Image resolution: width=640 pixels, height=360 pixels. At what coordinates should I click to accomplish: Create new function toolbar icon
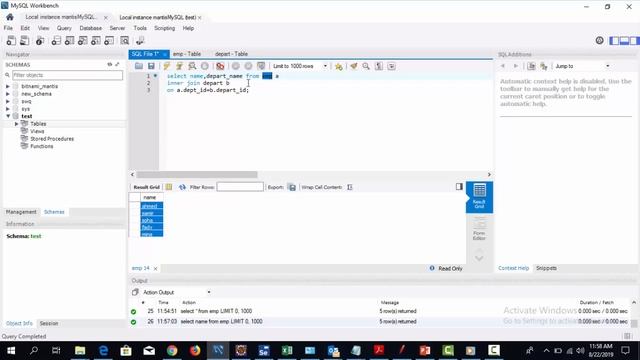tap(109, 40)
